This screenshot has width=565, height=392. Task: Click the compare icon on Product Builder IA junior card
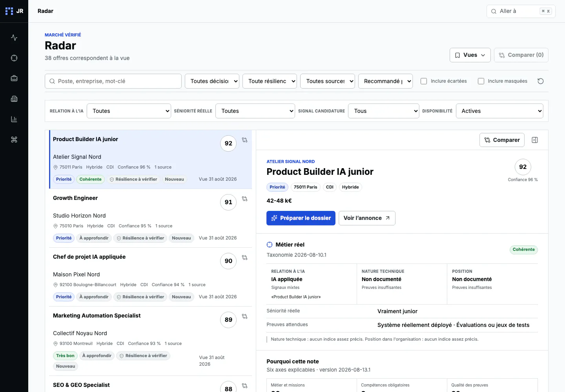tap(244, 140)
